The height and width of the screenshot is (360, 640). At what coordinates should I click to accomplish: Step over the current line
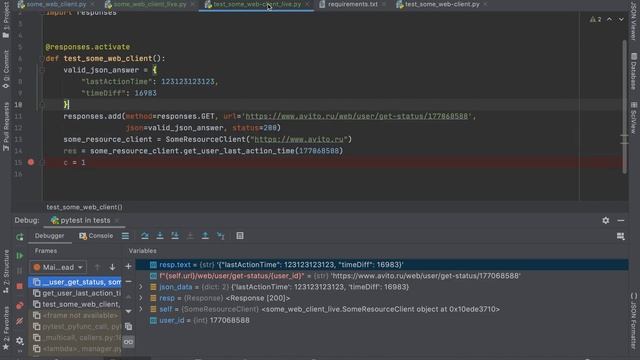(144, 236)
